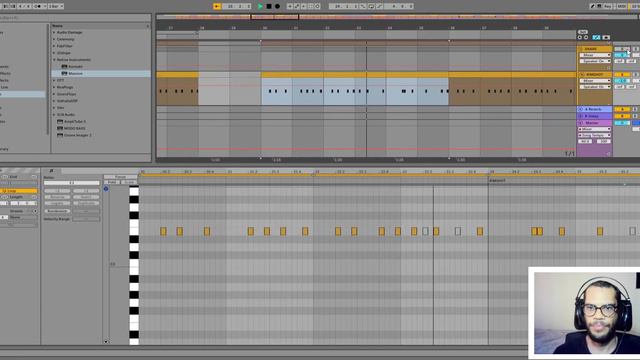Toggle the yellow Follow button

[x=217, y=6]
